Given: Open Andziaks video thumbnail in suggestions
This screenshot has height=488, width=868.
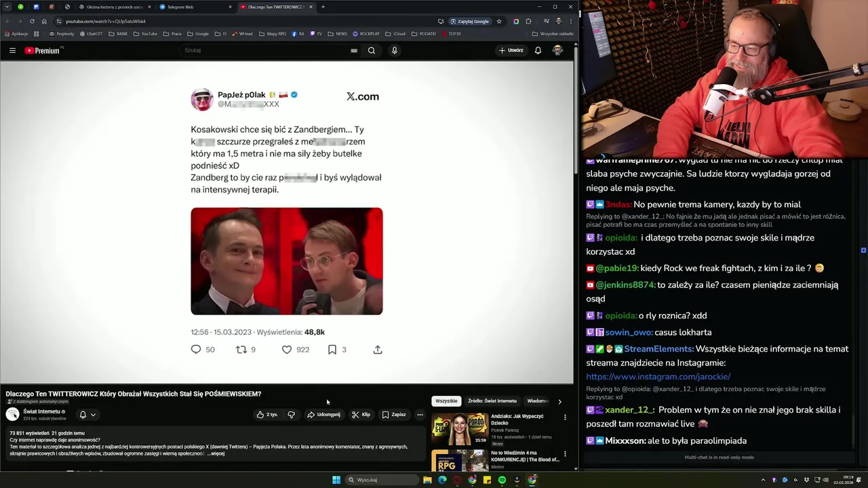Looking at the screenshot, I should coord(460,430).
